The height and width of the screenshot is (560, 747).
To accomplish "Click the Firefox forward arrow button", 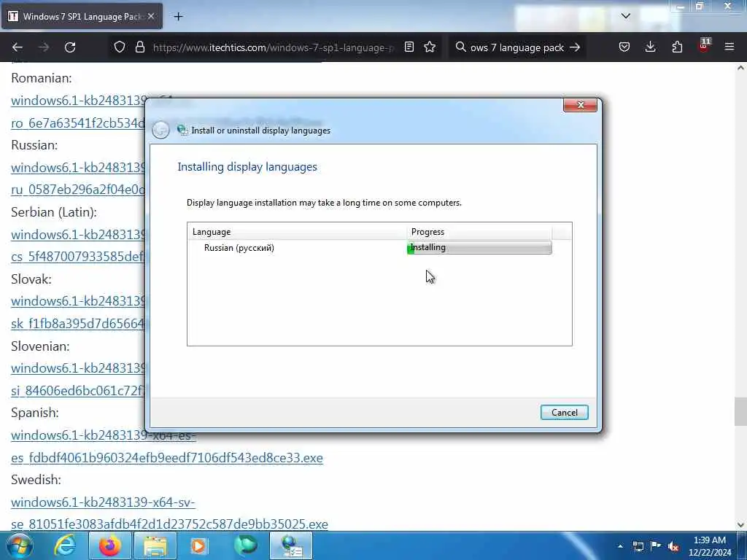I will 44,47.
